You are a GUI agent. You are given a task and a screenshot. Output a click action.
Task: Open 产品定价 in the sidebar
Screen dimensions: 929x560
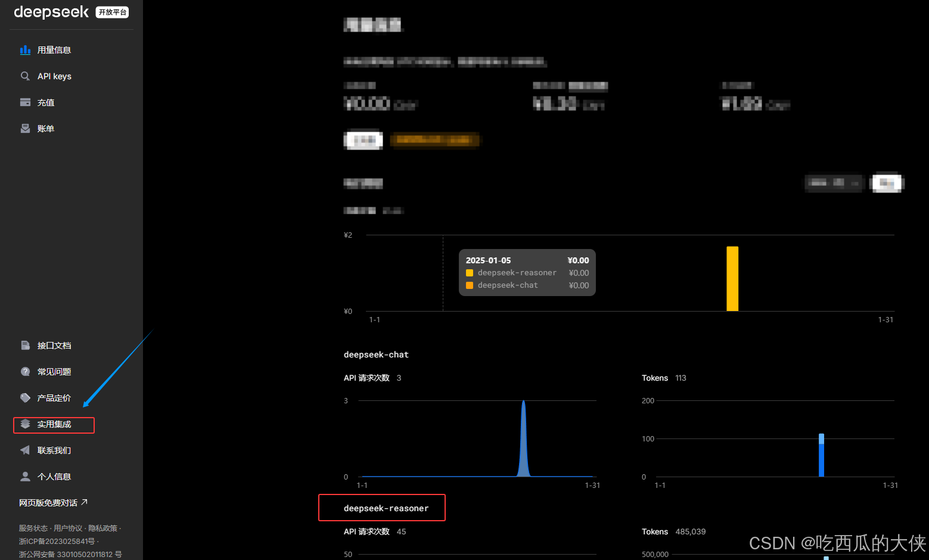tap(54, 398)
